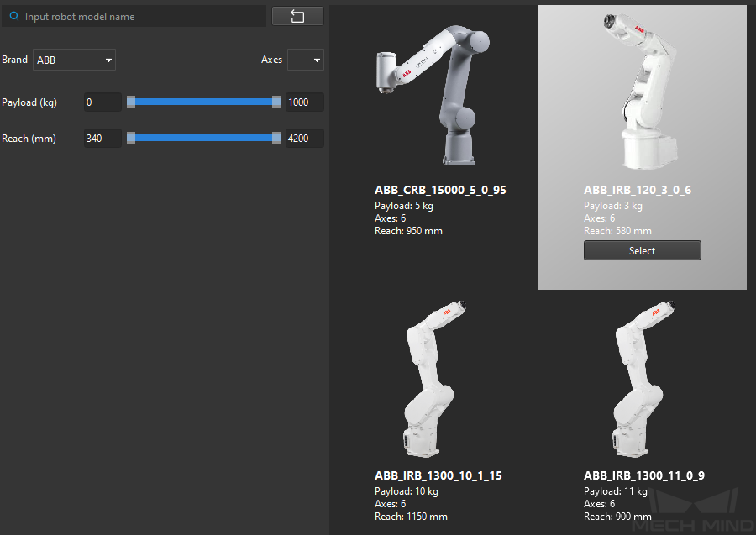Click the Reach maximum field showing 4200
Screen dimensions: 756x535
coord(304,139)
